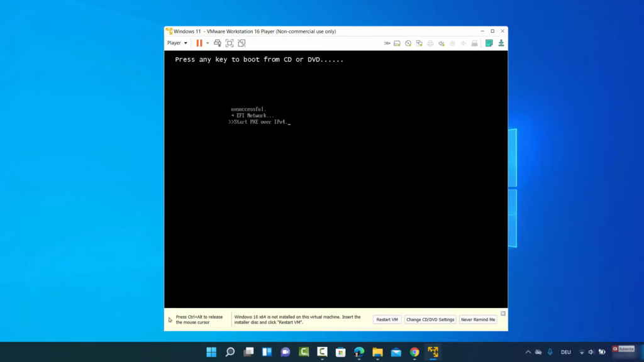
Task: Enter full screen mode from the toolbar
Action: [x=230, y=43]
